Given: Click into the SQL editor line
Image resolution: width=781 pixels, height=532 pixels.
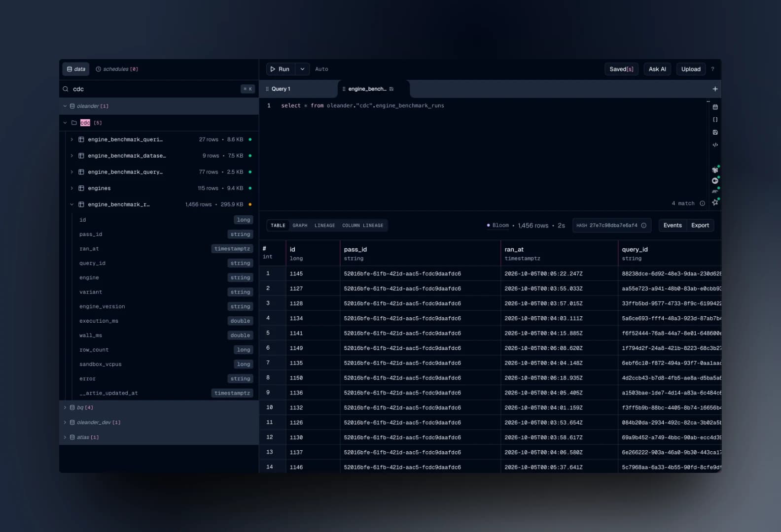Looking at the screenshot, I should [362, 106].
